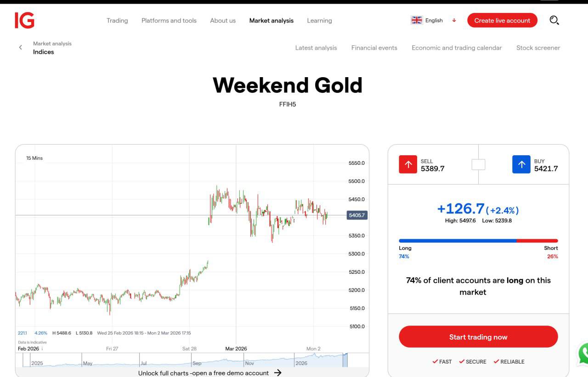Open the Trading menu
This screenshot has height=377, width=588.
coord(117,20)
